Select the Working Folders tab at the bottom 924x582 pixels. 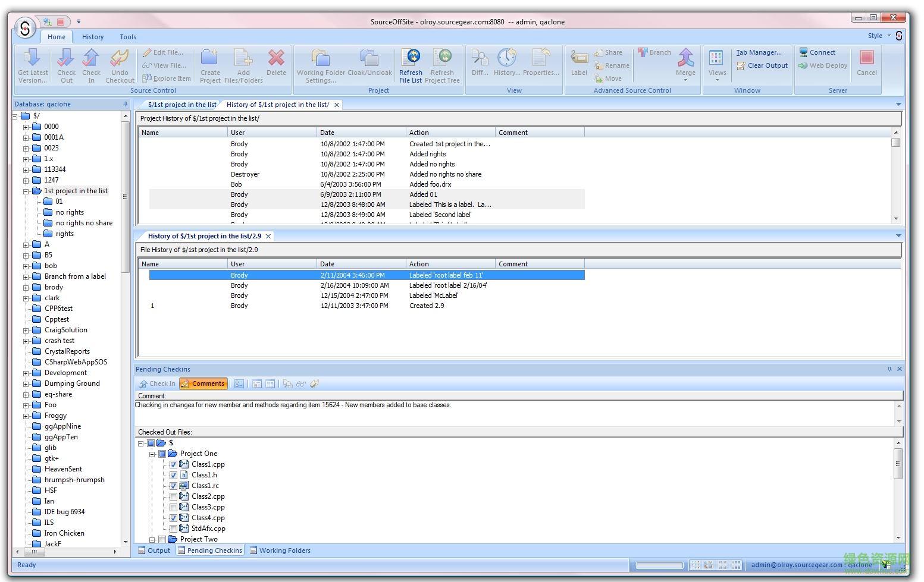click(280, 550)
